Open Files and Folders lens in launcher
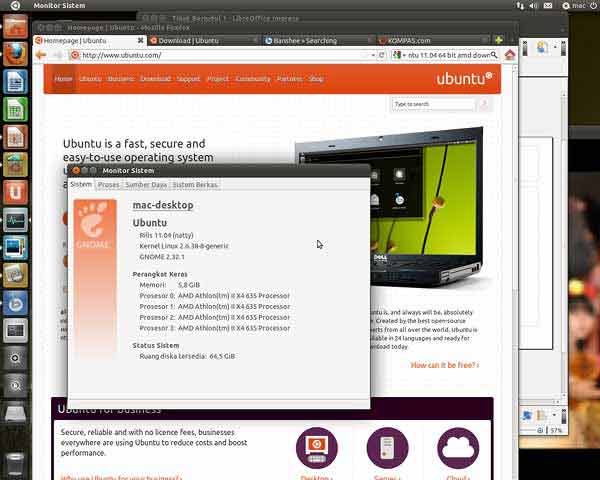The height and width of the screenshot is (480, 600). tap(15, 386)
